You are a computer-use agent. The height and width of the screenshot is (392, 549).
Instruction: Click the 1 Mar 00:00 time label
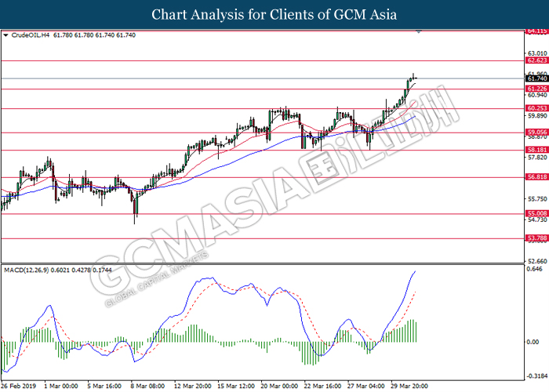pyautogui.click(x=61, y=386)
